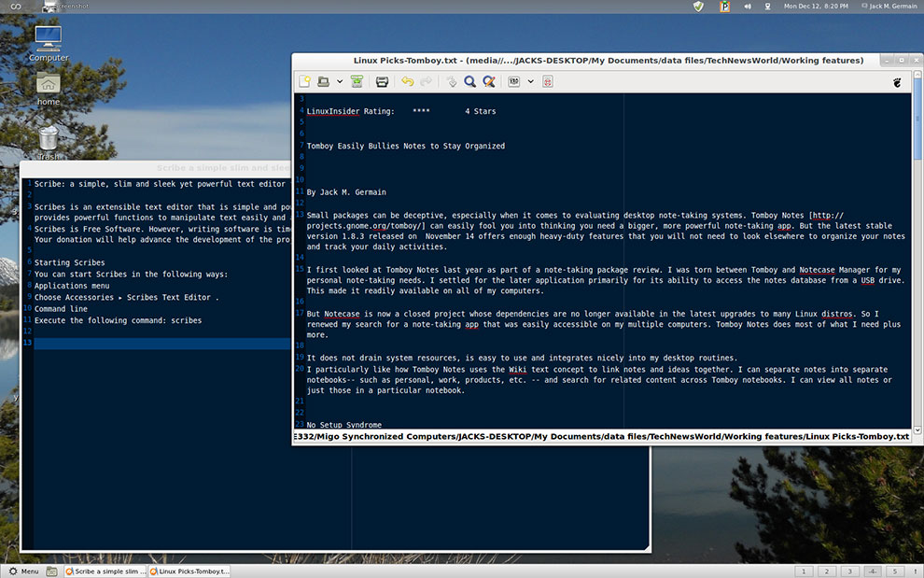Click 'Execute the following command: scribes' line
This screenshot has width=924, height=578.
coord(118,320)
